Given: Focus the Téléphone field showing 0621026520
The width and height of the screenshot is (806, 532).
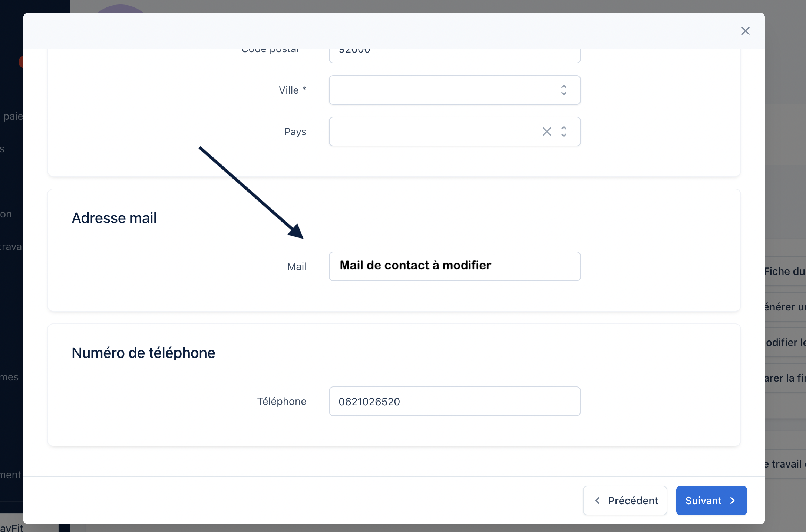Looking at the screenshot, I should point(455,401).
